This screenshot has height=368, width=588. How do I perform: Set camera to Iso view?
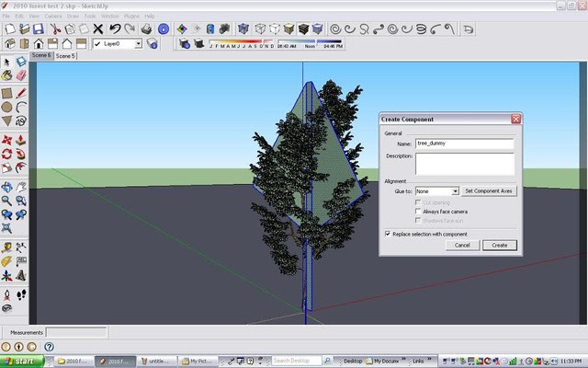point(10,43)
